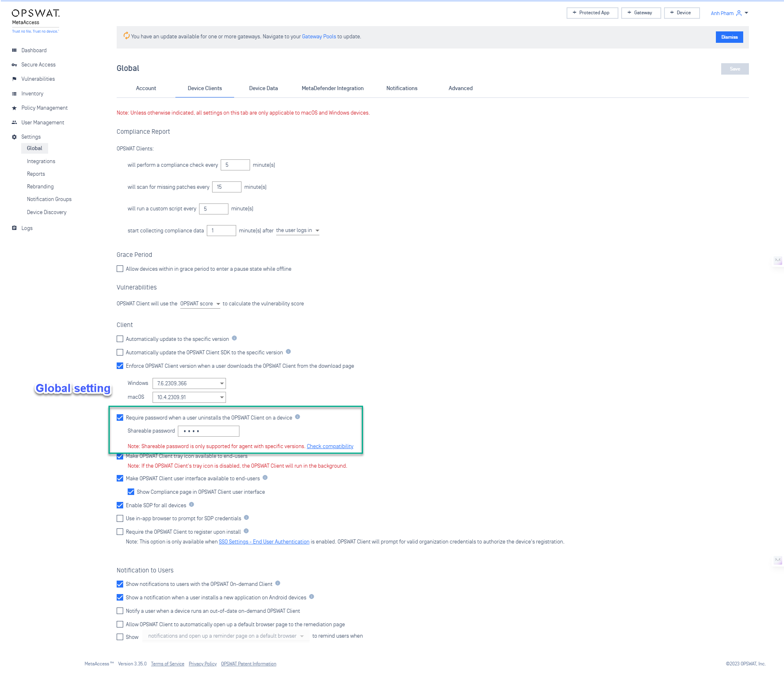The height and width of the screenshot is (676, 784).
Task: Click the Save button
Action: coord(735,69)
